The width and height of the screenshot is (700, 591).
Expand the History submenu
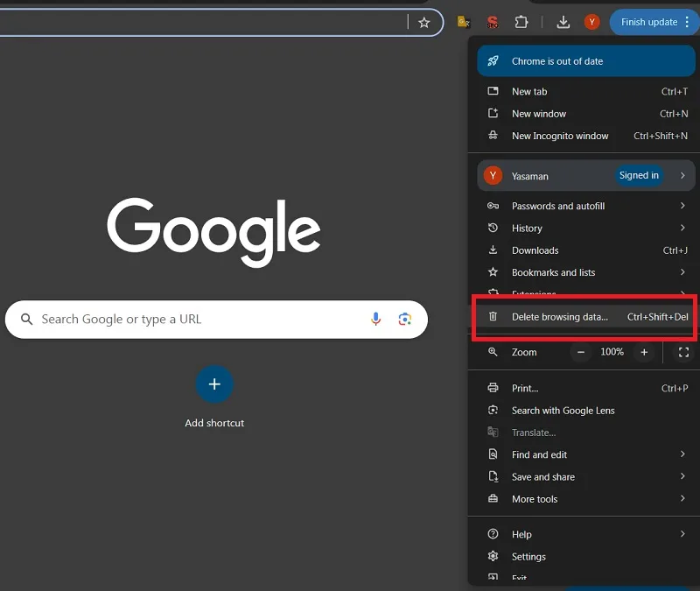(585, 228)
